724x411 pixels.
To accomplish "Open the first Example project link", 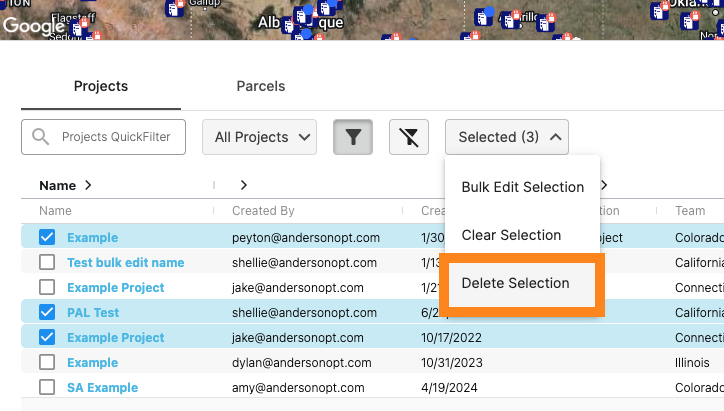I will pos(93,237).
